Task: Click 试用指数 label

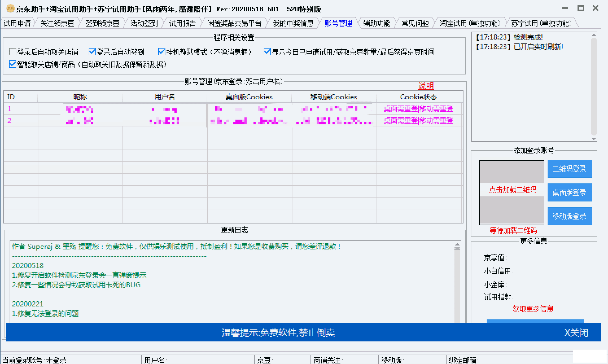Action: click(x=499, y=297)
